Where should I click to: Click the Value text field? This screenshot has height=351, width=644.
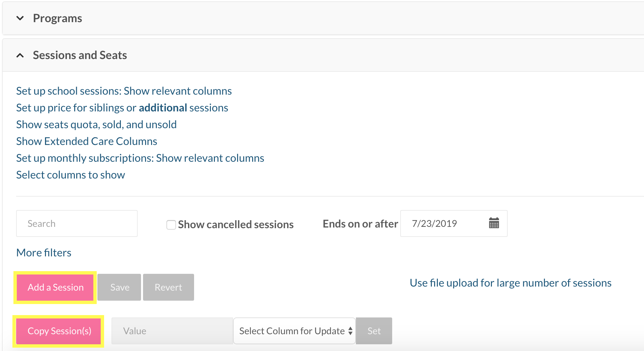coord(172,331)
